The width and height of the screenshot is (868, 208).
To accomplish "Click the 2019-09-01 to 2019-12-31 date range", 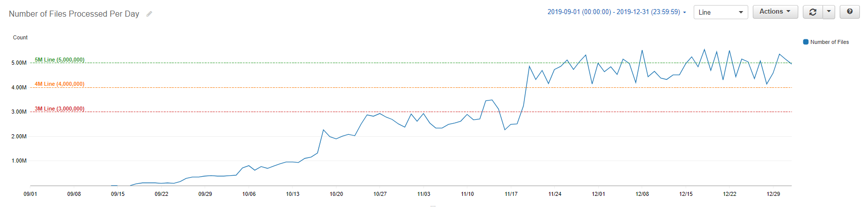I will tap(613, 12).
